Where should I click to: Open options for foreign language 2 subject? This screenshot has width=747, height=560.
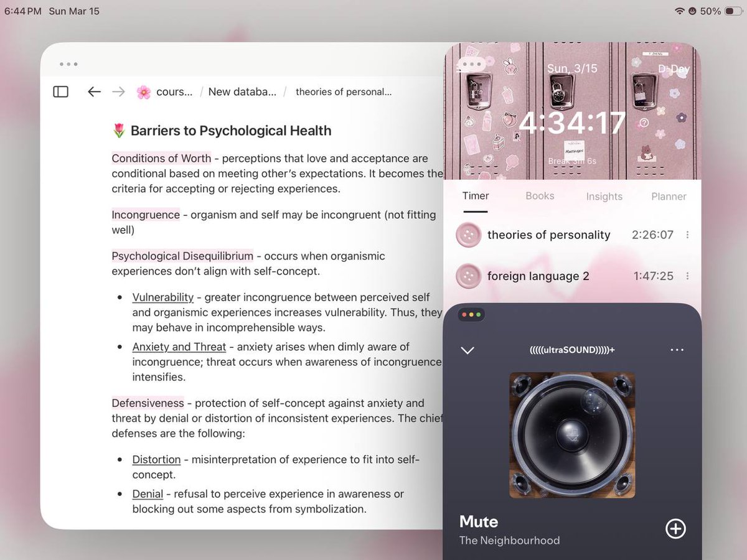click(687, 276)
